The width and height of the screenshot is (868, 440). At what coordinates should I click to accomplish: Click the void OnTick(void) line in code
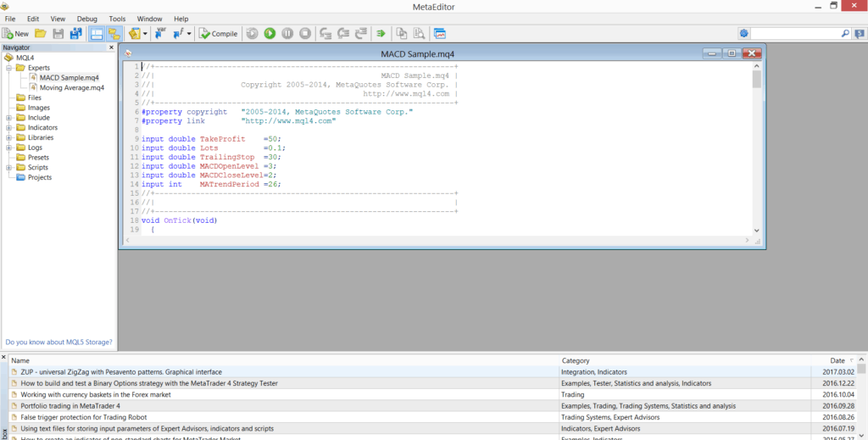tap(180, 220)
